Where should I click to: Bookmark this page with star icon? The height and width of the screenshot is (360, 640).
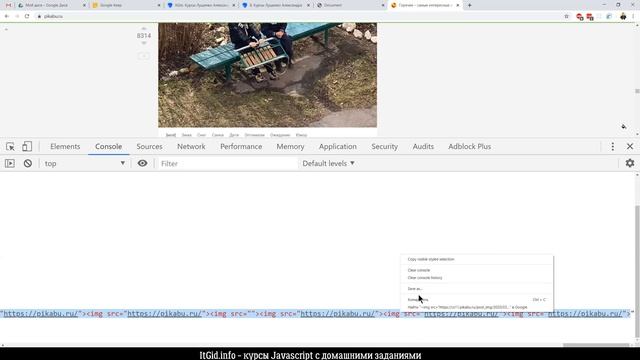tap(567, 16)
